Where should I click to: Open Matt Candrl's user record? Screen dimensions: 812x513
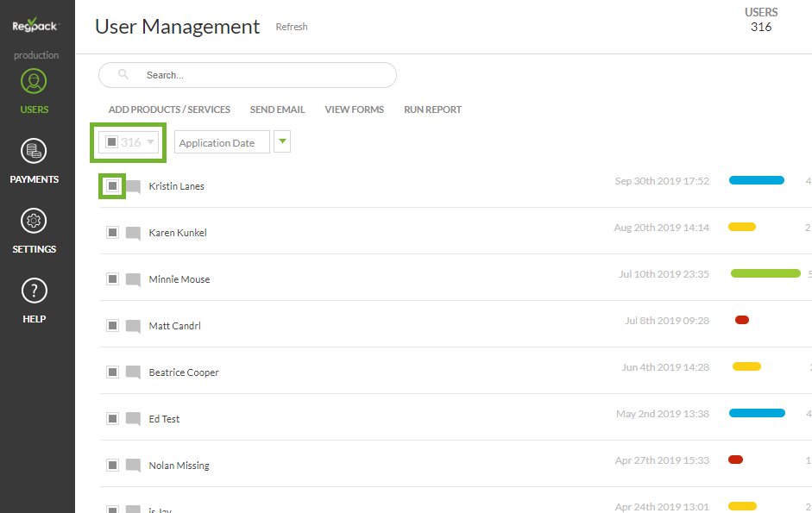pos(177,326)
